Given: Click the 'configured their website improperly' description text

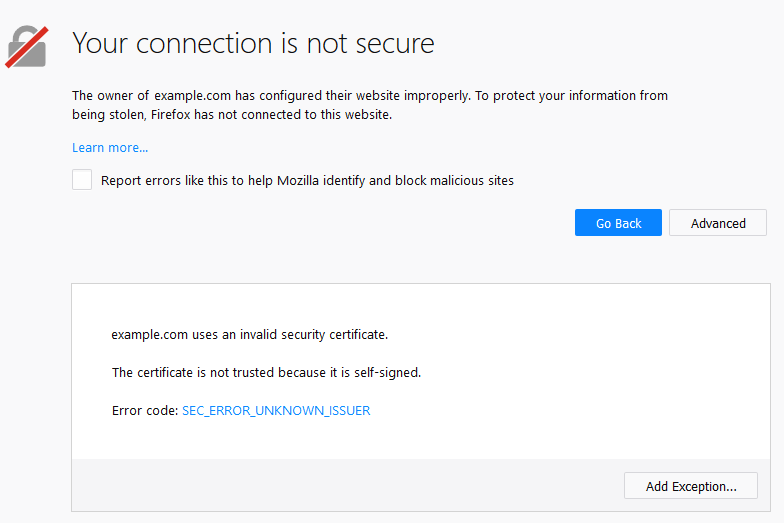Looking at the screenshot, I should pyautogui.click(x=351, y=96).
